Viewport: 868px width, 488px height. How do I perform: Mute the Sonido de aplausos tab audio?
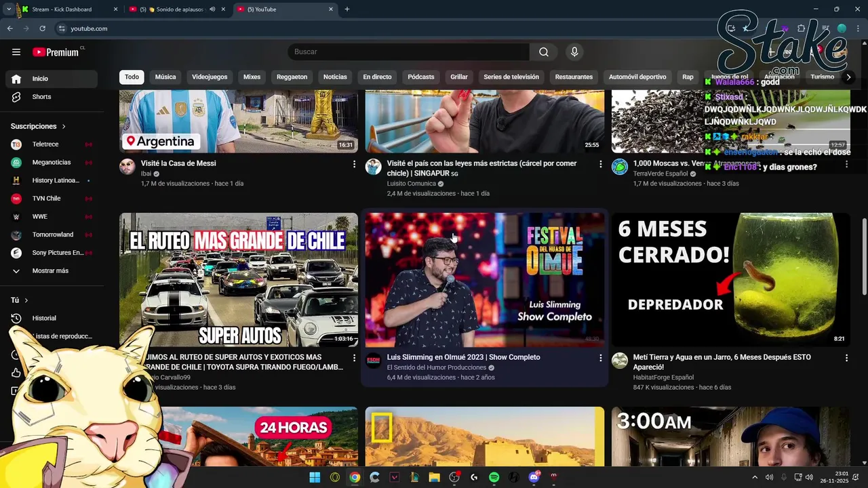(x=212, y=9)
